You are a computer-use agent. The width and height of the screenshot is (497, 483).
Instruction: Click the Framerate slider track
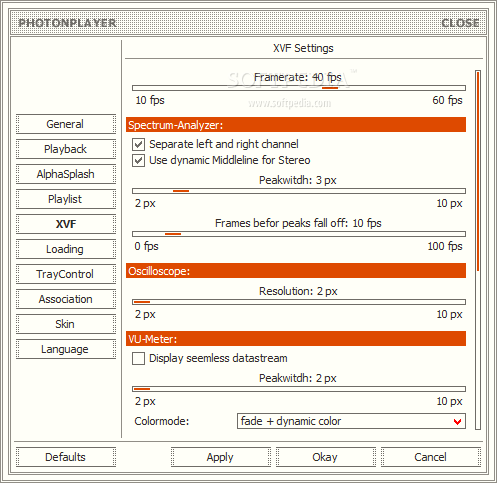(299, 88)
